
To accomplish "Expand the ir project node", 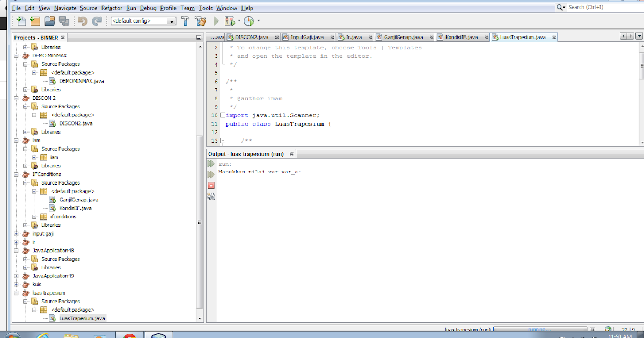I will [17, 242].
